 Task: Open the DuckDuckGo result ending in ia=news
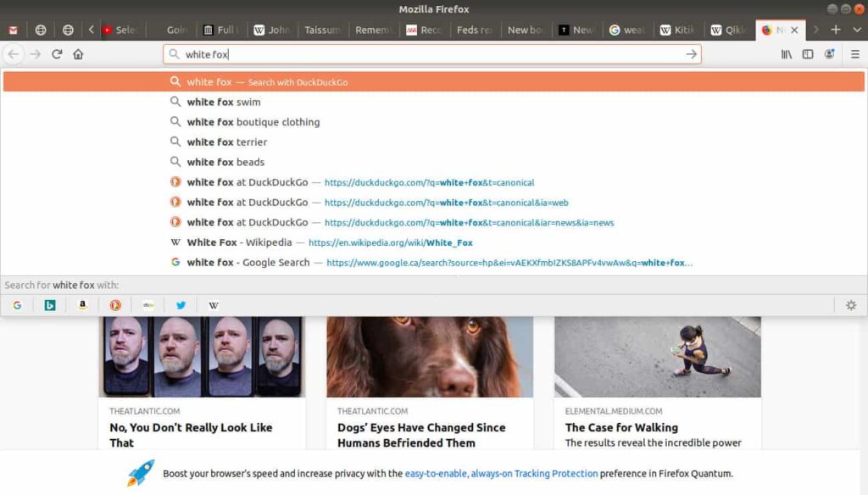(433, 223)
